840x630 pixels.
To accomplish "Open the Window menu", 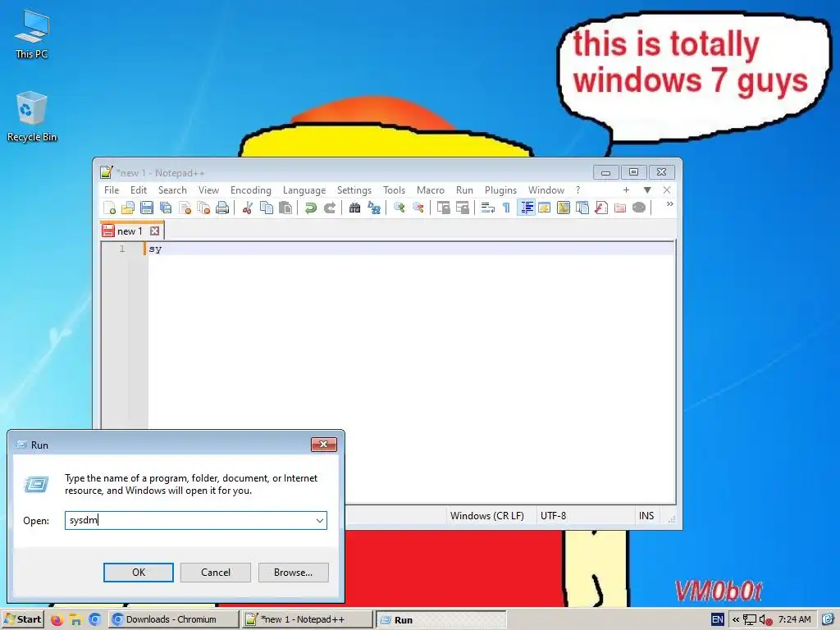I will tap(546, 190).
